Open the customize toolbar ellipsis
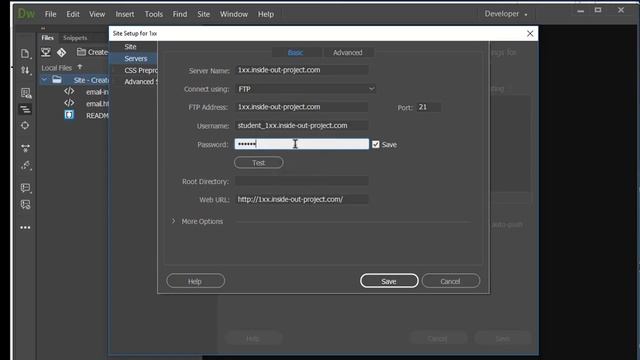This screenshot has width=640, height=360. coord(25,227)
